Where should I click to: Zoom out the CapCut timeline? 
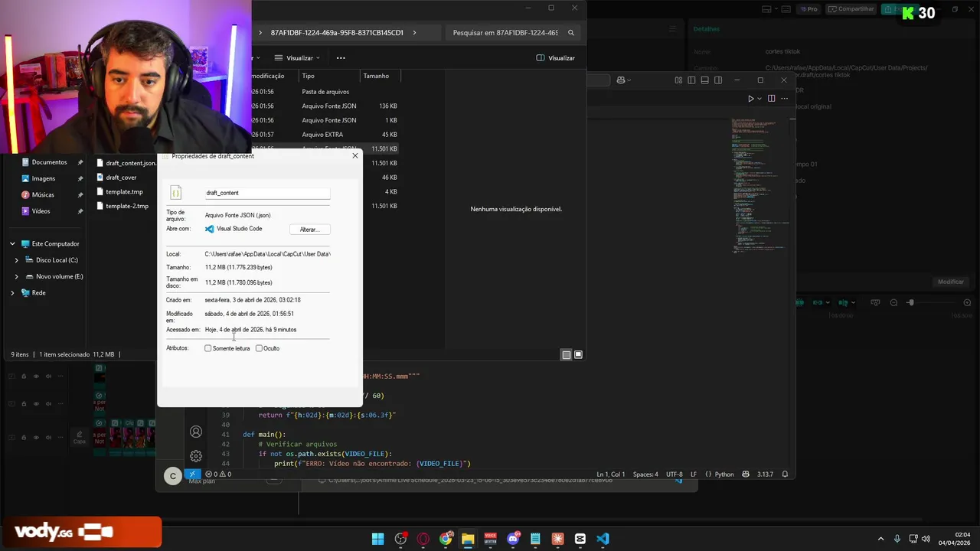[x=893, y=303]
